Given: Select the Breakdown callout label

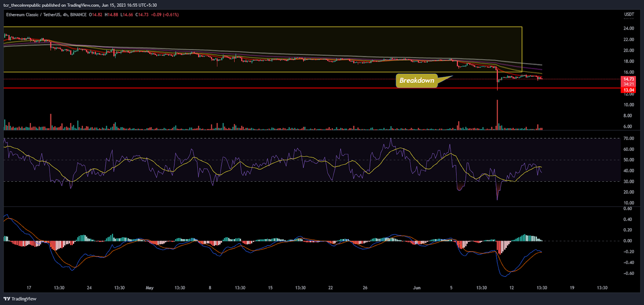Looking at the screenshot, I should pos(417,80).
